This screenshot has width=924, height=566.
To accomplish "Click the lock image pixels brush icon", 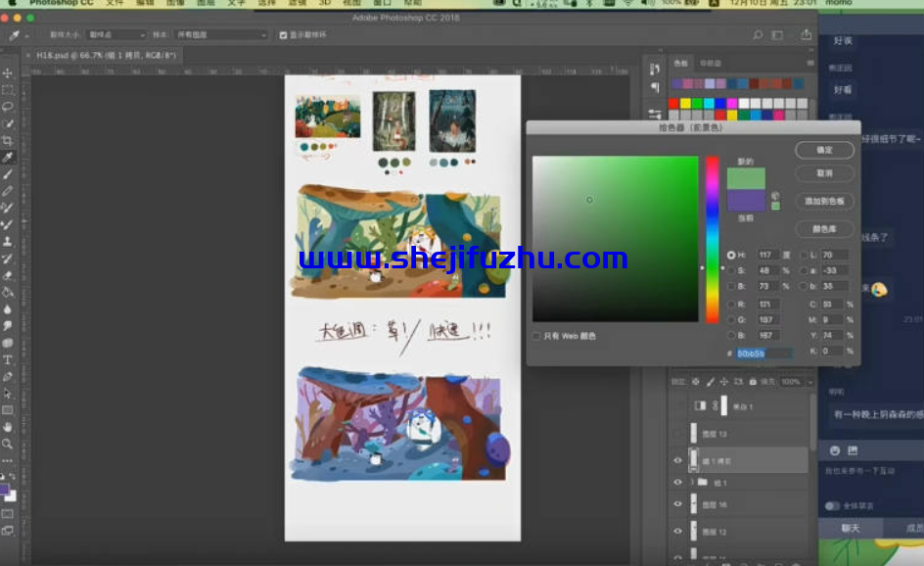I will click(x=711, y=382).
